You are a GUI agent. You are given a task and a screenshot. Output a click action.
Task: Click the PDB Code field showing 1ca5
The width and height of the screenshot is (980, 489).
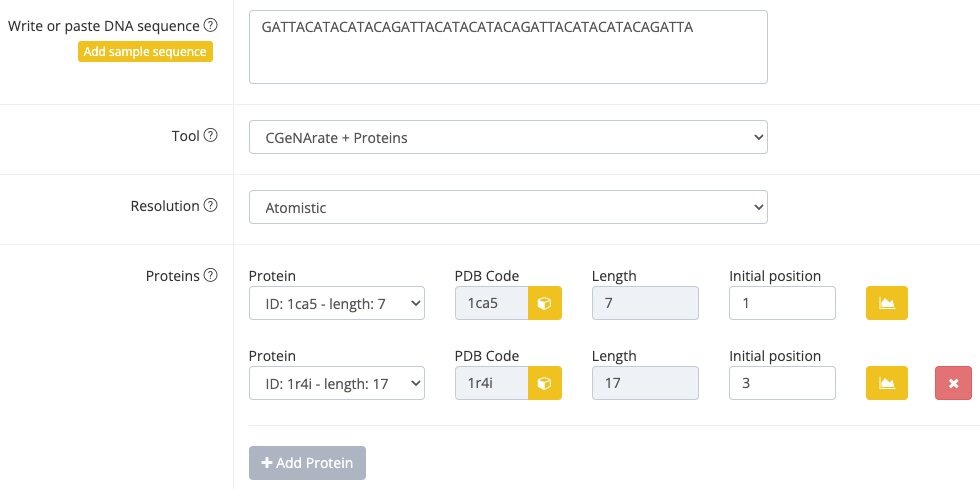(491, 303)
